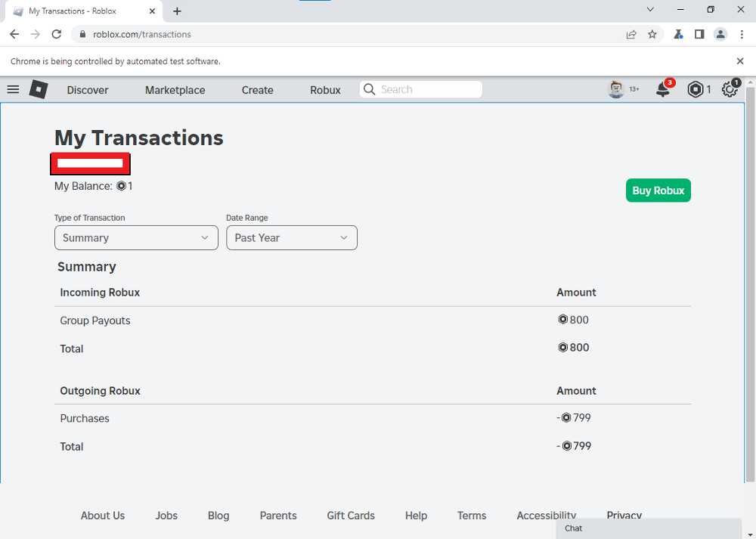Select the Purchases row label
Viewport: 756px width, 539px height.
[x=85, y=419]
